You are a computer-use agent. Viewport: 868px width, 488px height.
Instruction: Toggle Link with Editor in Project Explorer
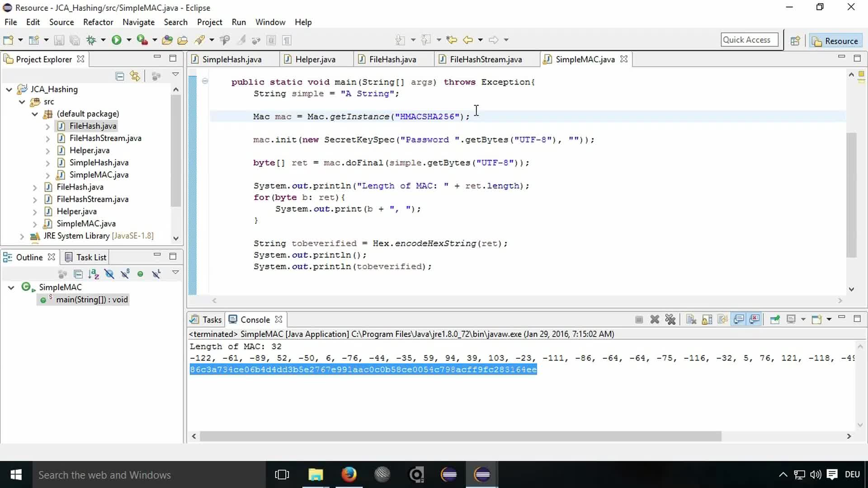135,76
